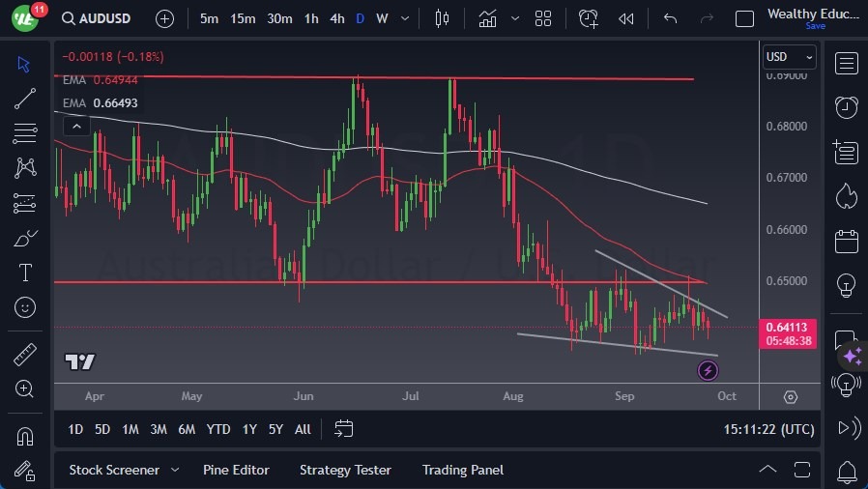This screenshot has height=489, width=868.
Task: Select the trend line drawing tool
Action: pos(25,99)
